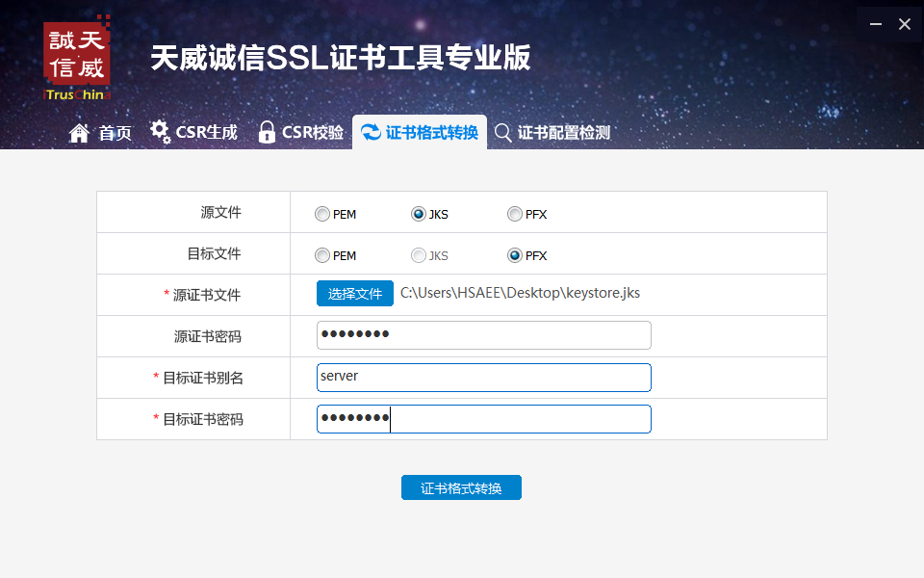This screenshot has width=924, height=578.
Task: Click the 源证书文件 label
Action: pos(207,295)
